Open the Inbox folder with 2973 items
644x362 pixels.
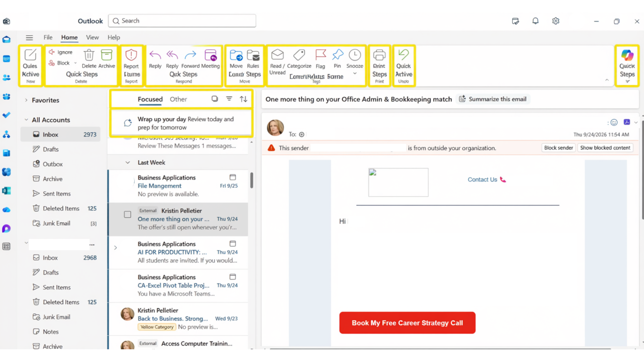[61, 134]
